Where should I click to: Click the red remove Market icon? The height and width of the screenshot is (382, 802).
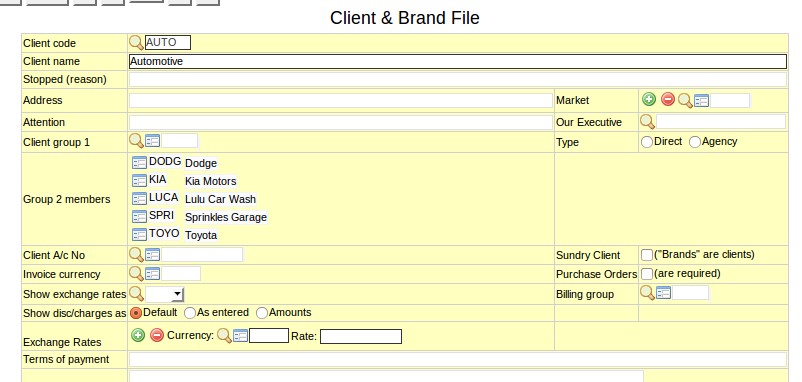668,99
